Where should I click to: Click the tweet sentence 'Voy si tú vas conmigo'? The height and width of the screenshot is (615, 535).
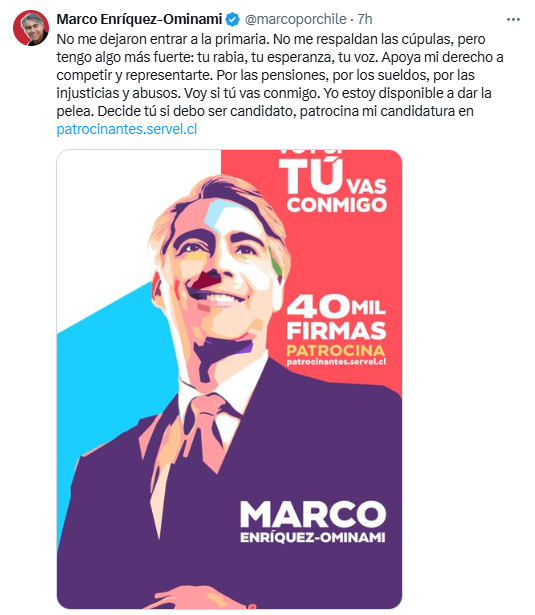click(251, 93)
